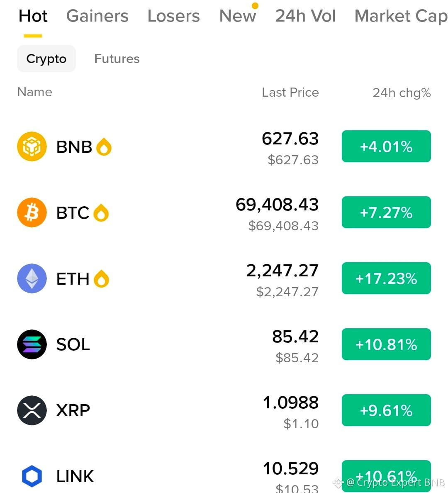448x493 pixels.
Task: Tap the XRP logo icon
Action: (32, 410)
